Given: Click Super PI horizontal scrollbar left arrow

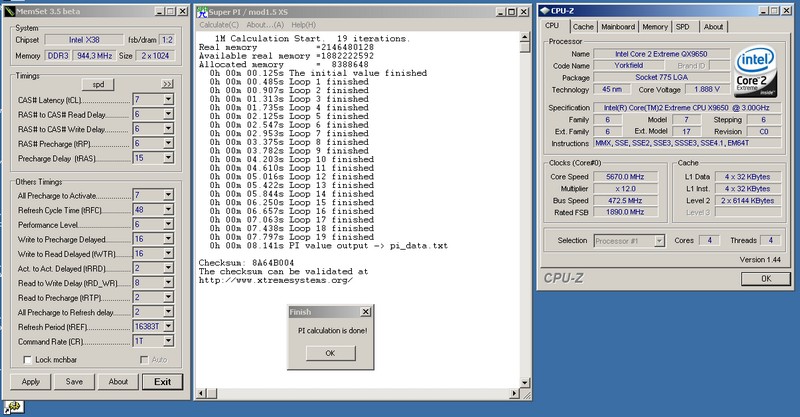Looking at the screenshot, I should click(201, 393).
